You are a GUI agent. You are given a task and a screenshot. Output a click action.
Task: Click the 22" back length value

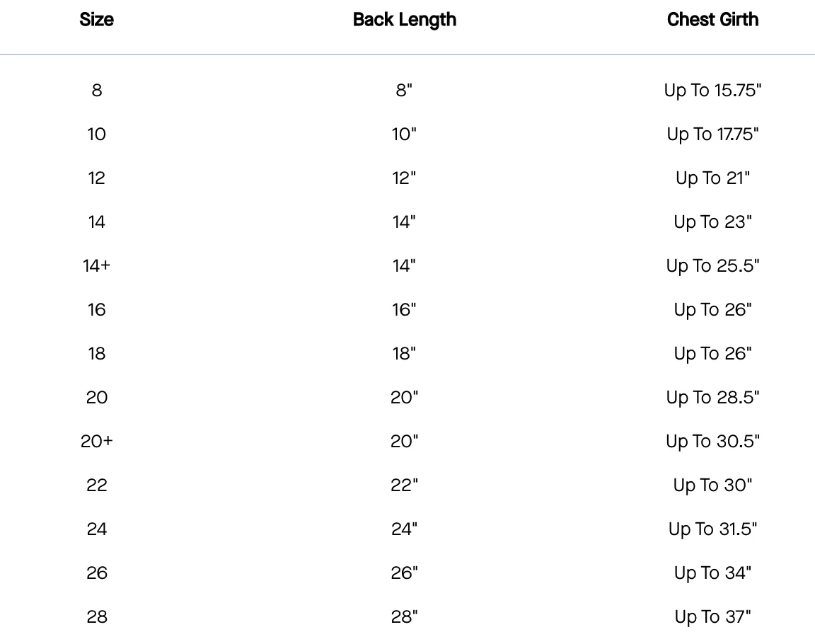point(404,485)
